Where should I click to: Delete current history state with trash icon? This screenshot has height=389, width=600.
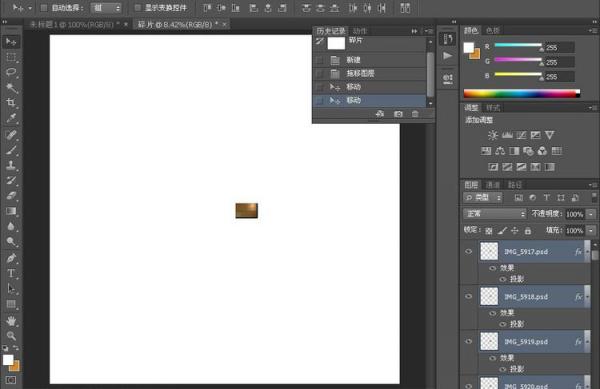415,114
